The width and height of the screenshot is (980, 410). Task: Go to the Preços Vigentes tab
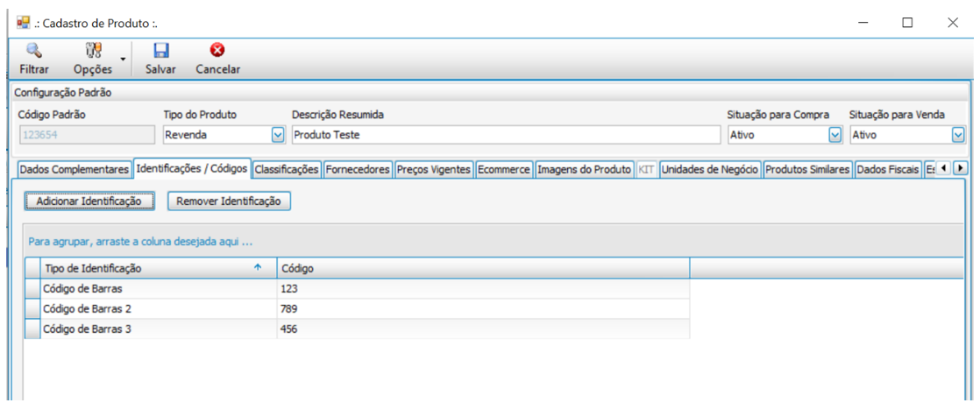click(x=434, y=169)
